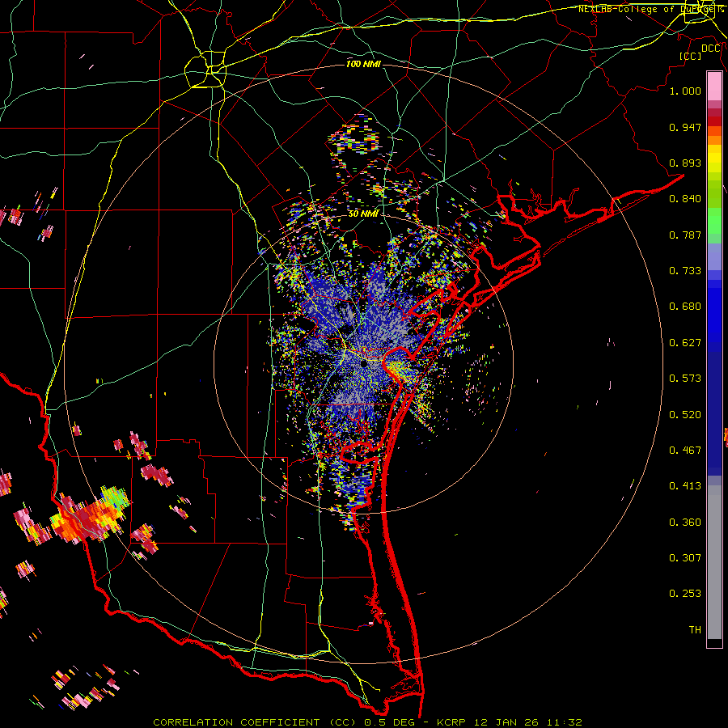Click the TH label at the scale bottom

coord(695,630)
